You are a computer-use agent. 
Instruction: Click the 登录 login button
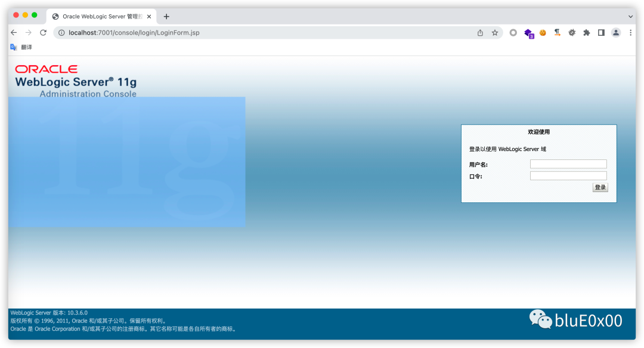click(x=600, y=187)
